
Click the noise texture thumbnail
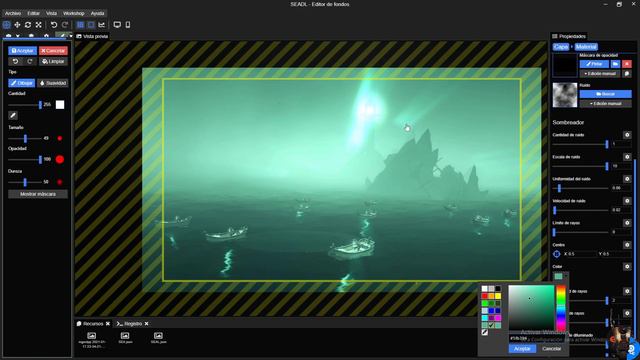565,95
